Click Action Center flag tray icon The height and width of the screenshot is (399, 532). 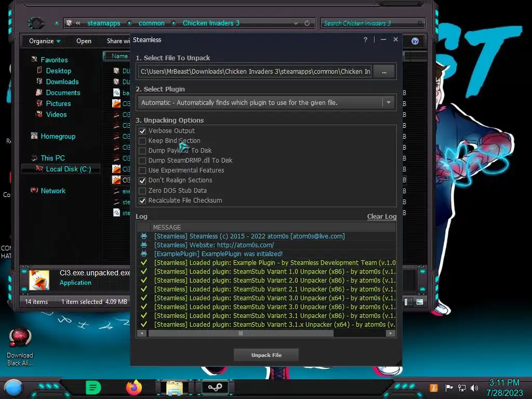[x=449, y=388]
